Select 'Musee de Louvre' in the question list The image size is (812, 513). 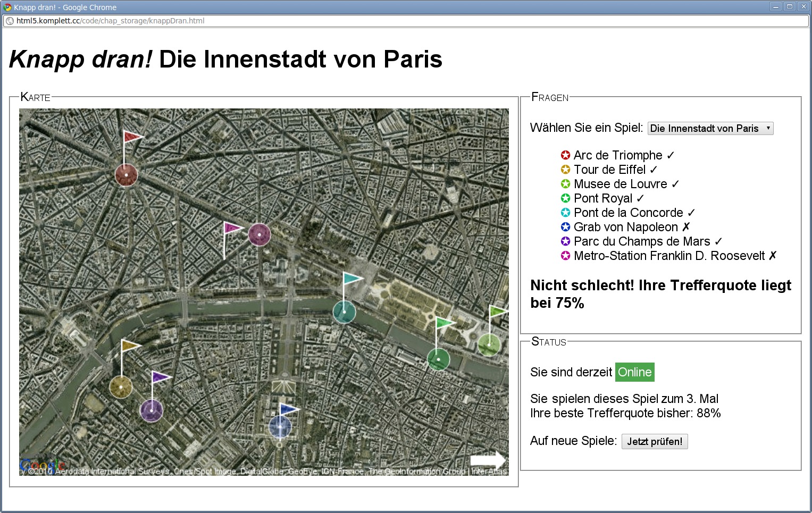click(x=620, y=184)
